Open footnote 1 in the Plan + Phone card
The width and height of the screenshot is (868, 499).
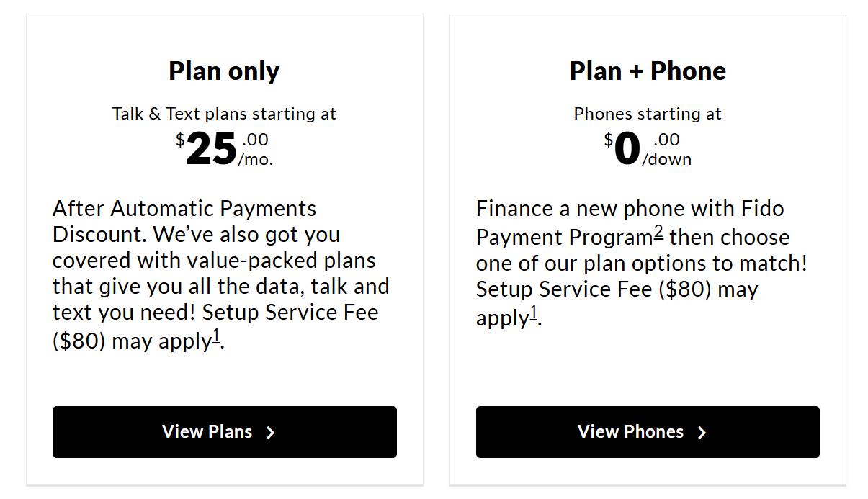(x=534, y=313)
